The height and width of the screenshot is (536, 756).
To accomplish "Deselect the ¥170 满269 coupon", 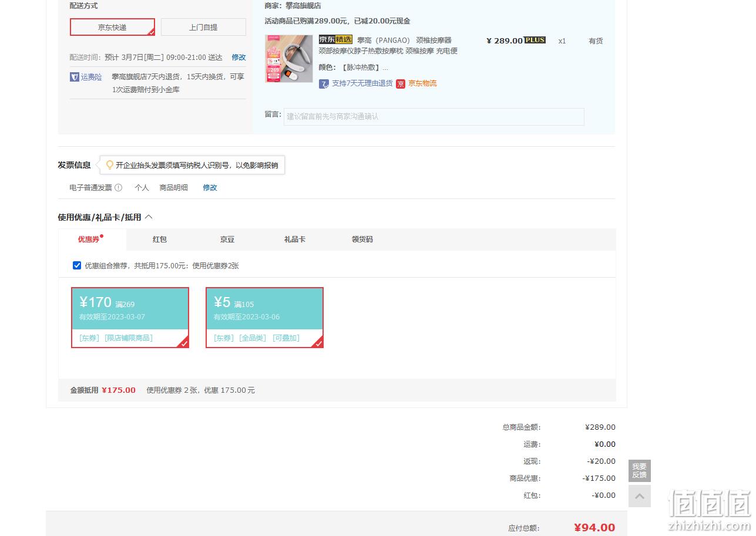I will [130, 318].
